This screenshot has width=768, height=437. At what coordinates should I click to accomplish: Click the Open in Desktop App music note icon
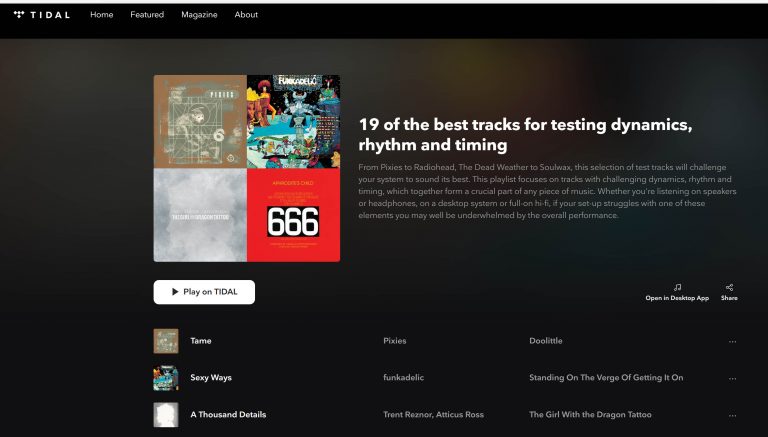coord(677,288)
